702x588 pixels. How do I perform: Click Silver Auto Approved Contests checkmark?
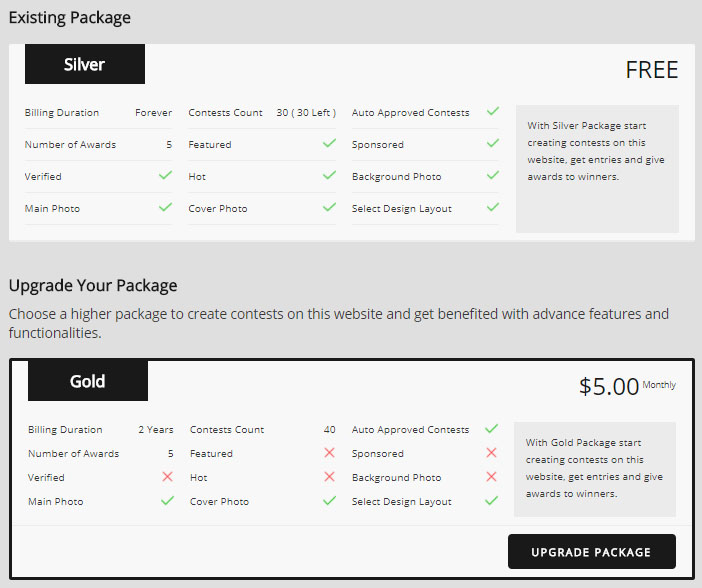tap(492, 111)
